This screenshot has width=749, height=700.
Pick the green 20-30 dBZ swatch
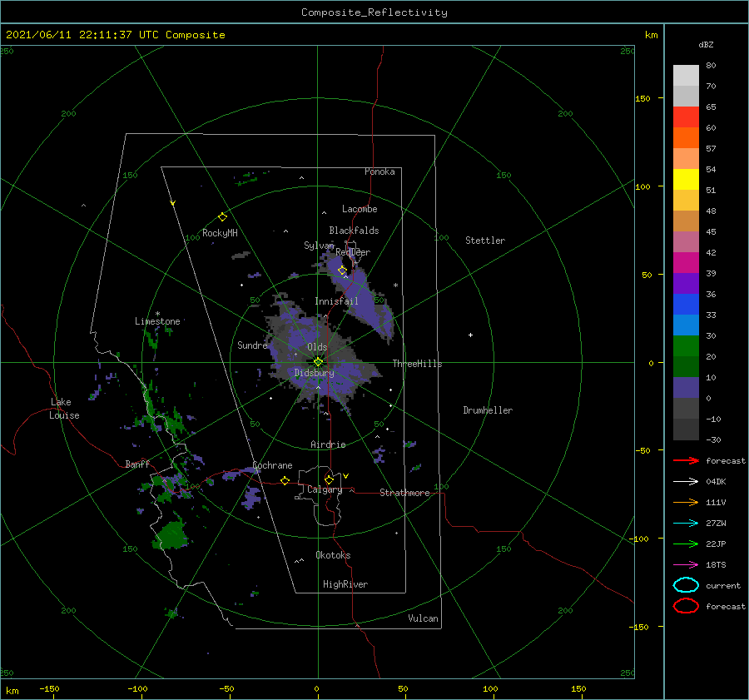point(686,346)
